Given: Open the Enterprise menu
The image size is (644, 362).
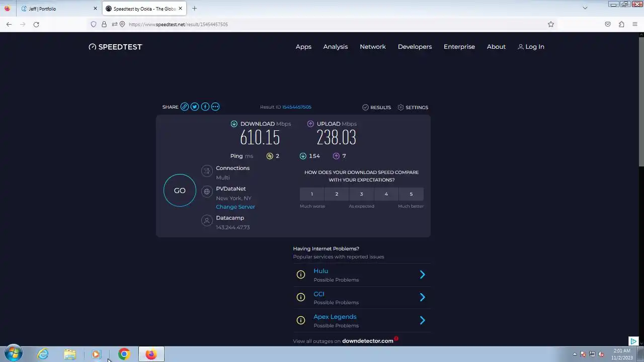Looking at the screenshot, I should (459, 47).
